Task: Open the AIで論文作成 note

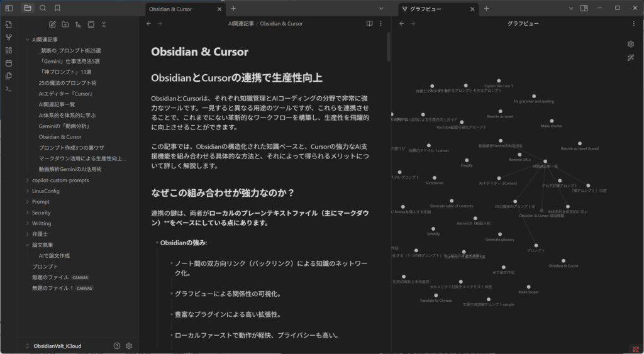Action: tap(54, 256)
